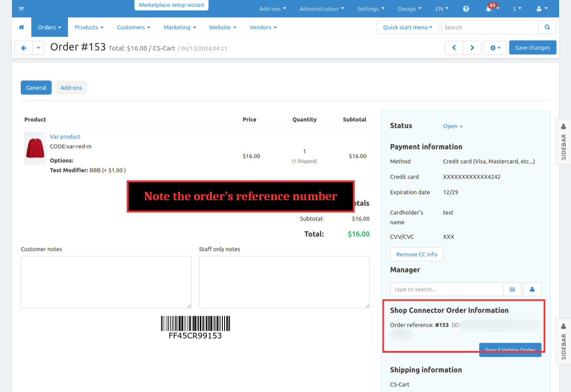
Task: Select the (1 Shipped) quantity note
Action: click(x=304, y=161)
